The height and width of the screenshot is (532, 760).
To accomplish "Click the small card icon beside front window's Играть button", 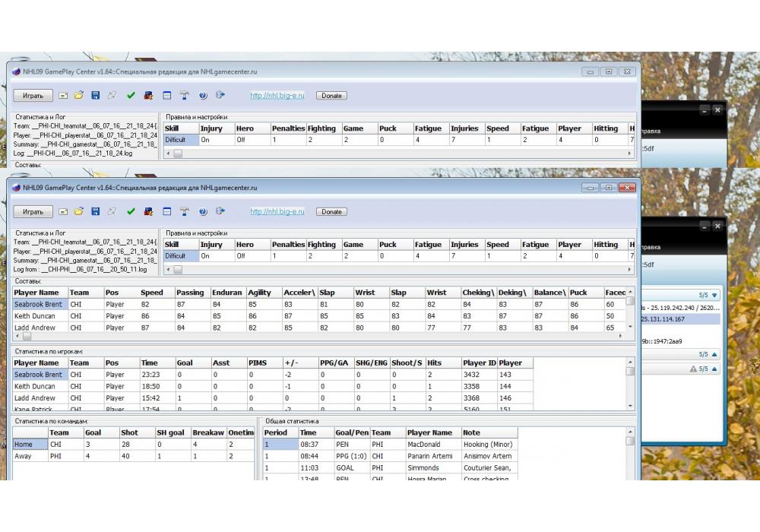I will 63,211.
